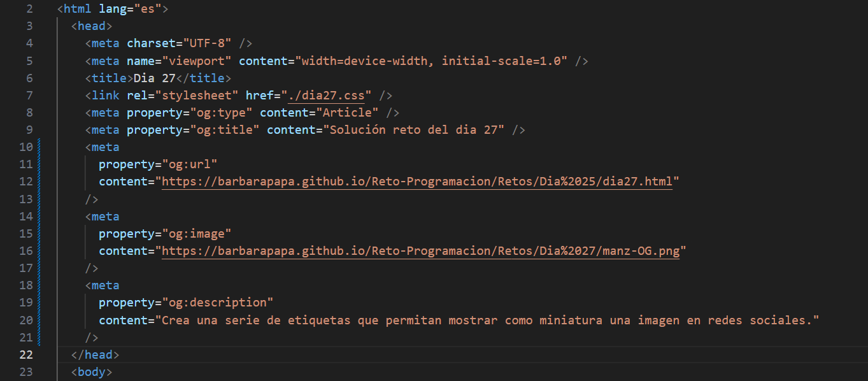Select line number 2

click(x=29, y=8)
